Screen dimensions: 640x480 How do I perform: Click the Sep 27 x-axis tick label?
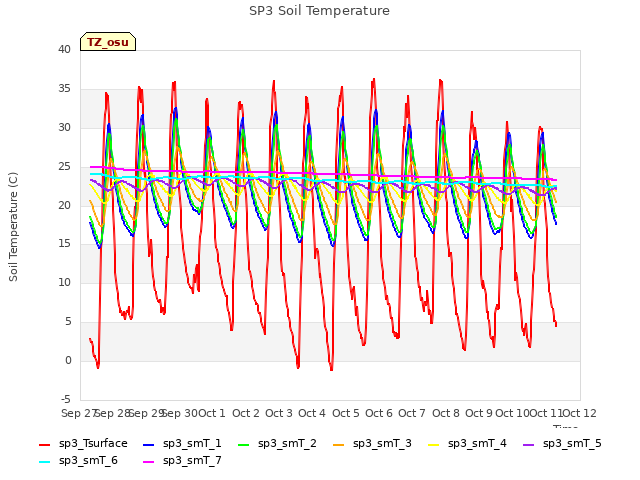point(79,413)
